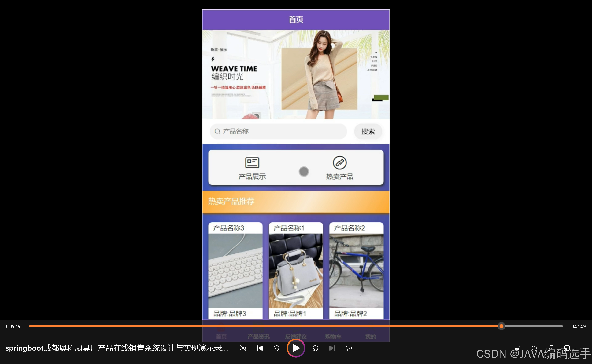Click the 产品名称3 card title

(229, 228)
